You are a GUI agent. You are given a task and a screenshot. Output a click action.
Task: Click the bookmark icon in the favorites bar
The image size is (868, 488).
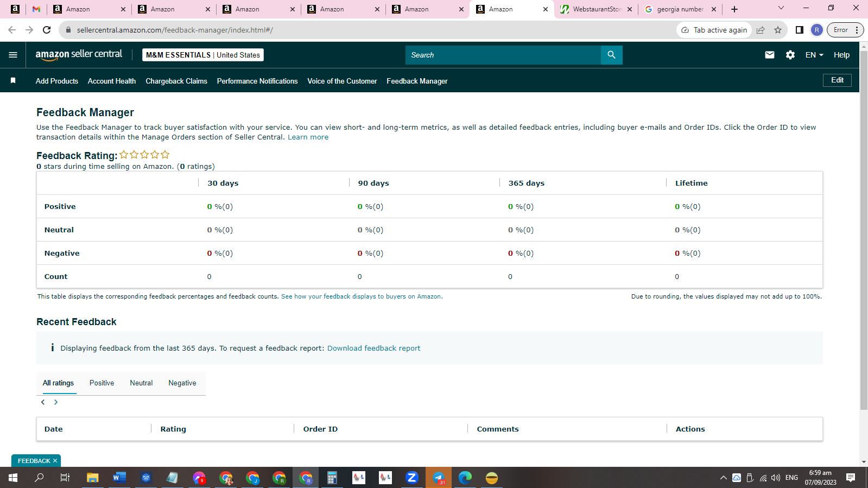[x=13, y=80]
